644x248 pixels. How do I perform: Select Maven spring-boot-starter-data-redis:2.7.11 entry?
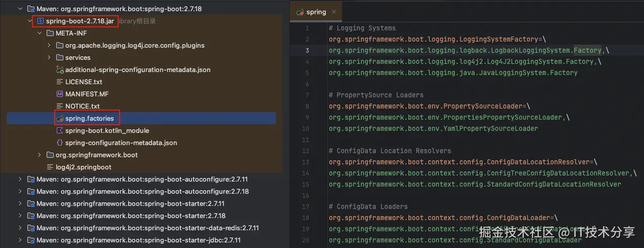coord(147,228)
